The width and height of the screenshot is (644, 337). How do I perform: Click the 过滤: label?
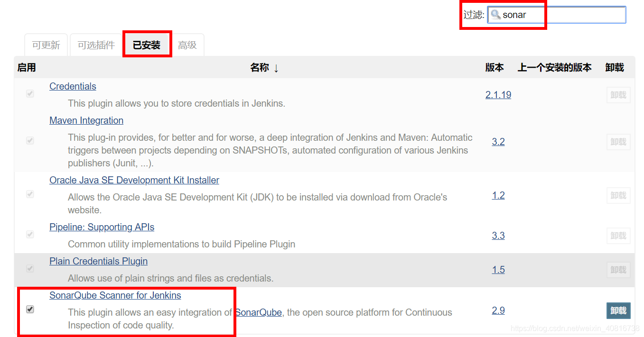474,15
